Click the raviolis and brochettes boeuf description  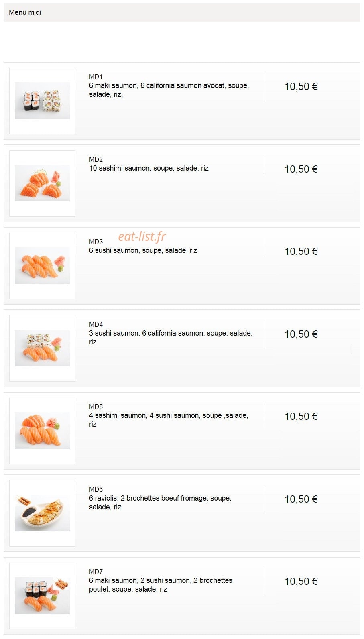pos(160,503)
